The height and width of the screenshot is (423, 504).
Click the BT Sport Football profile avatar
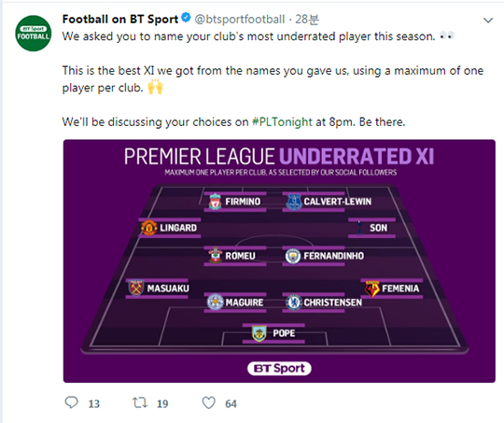(33, 33)
